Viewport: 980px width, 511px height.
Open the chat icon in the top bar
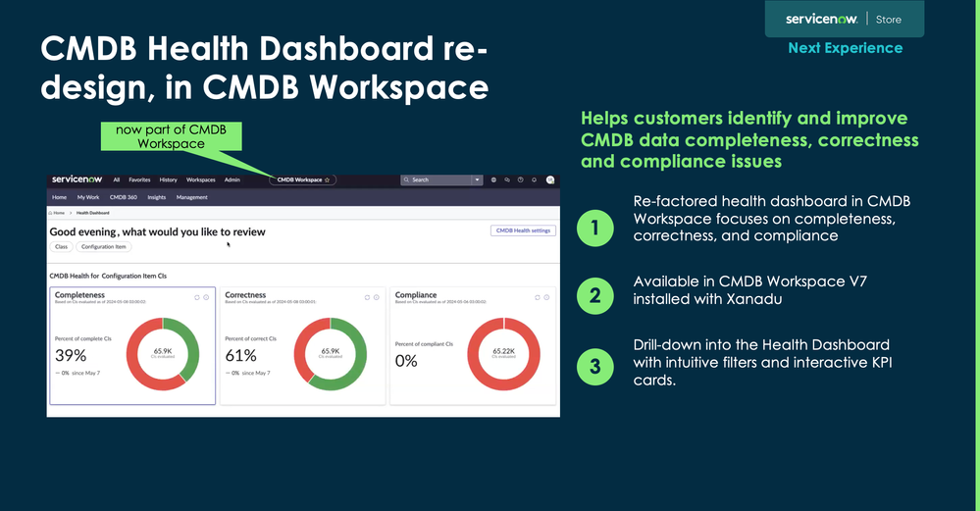click(x=507, y=180)
